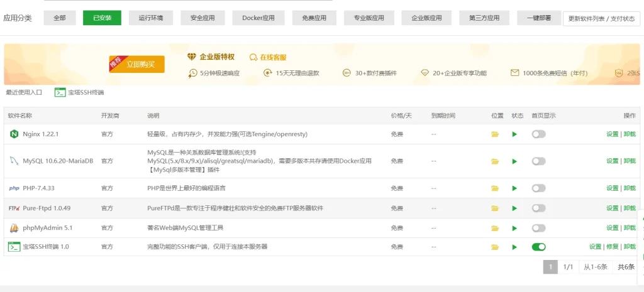Click the 在线客服 chat icon
The height and width of the screenshot is (292, 644).
[x=253, y=57]
